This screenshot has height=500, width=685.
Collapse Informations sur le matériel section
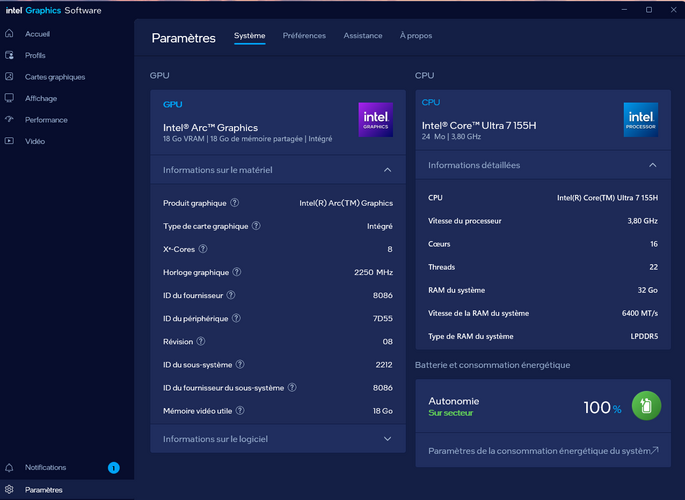tap(387, 170)
